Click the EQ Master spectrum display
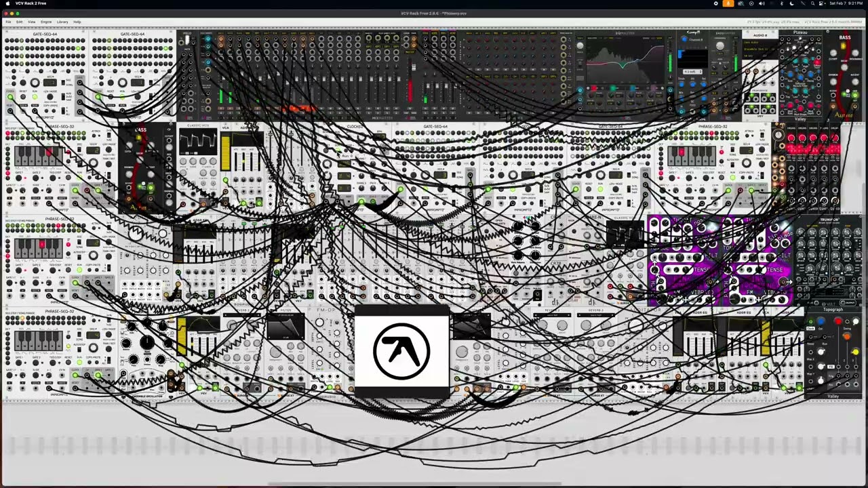Screen dimensions: 868x488 point(625,60)
